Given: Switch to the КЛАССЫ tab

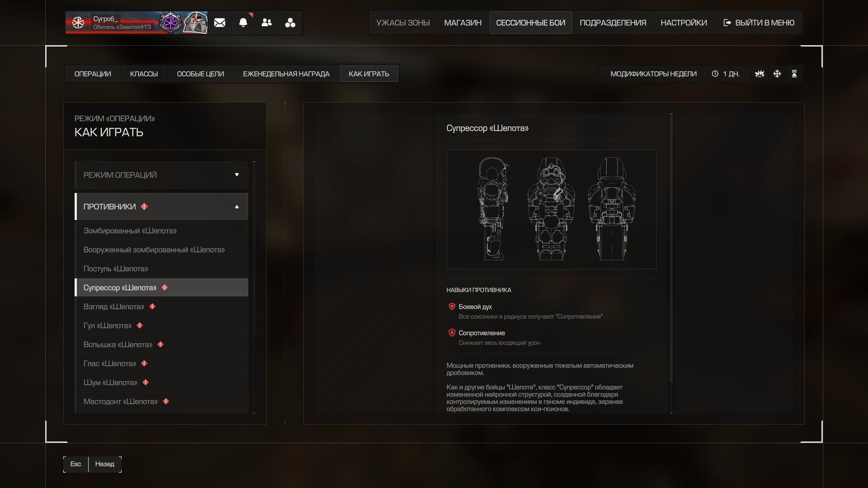Looking at the screenshot, I should [x=144, y=74].
